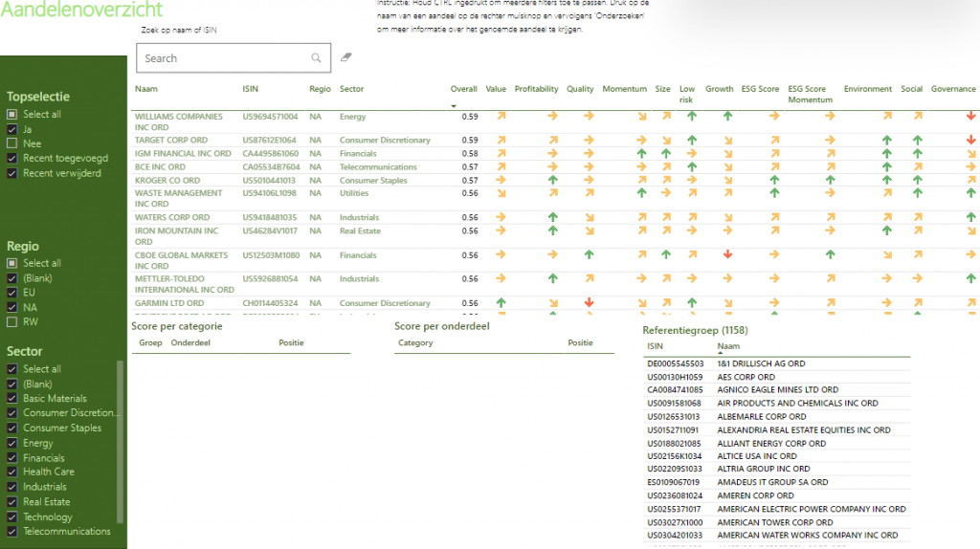Uncheck the Ja checkbox

11,129
